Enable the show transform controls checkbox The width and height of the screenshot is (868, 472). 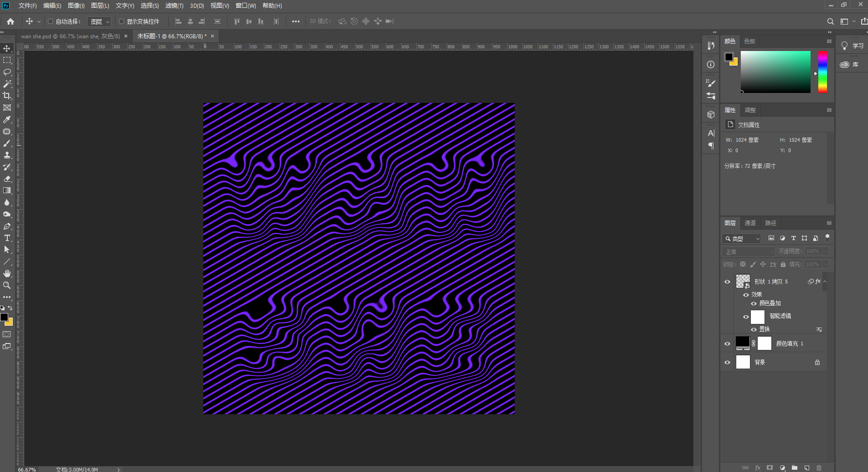[x=121, y=21]
